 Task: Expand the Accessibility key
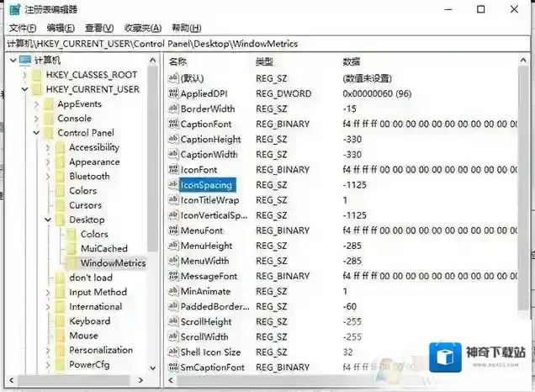coord(48,147)
